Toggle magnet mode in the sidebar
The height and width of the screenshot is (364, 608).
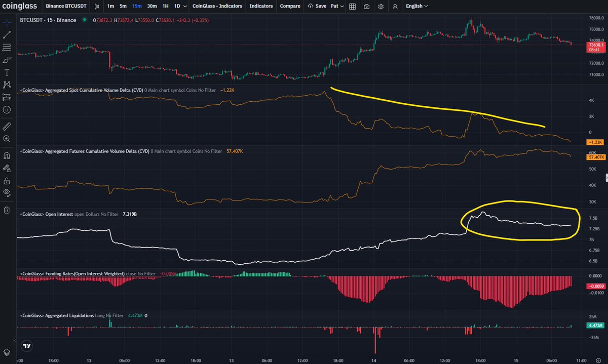coord(7,155)
